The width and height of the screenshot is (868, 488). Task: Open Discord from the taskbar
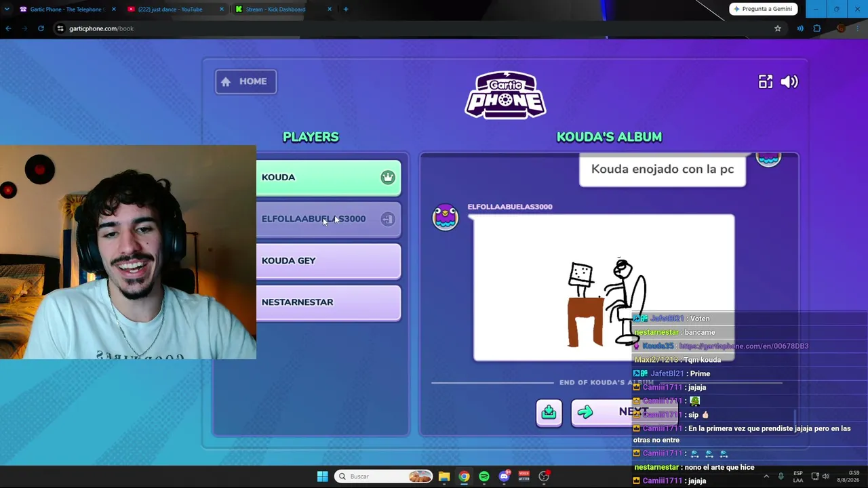(x=504, y=476)
